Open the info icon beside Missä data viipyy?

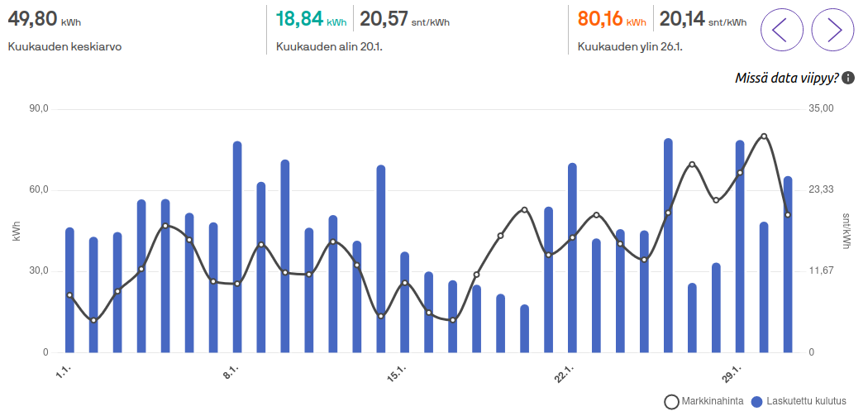coord(847,78)
